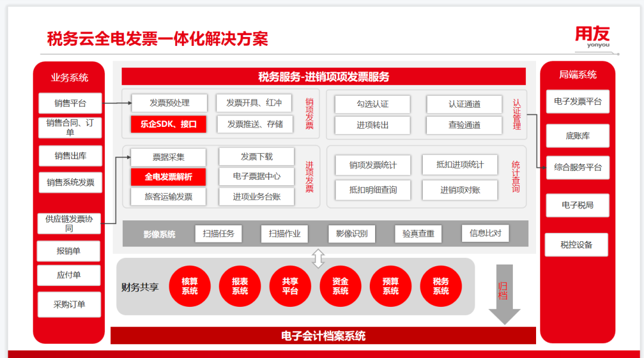Click the 财务共享 label
This screenshot has height=358, width=644.
click(x=140, y=288)
